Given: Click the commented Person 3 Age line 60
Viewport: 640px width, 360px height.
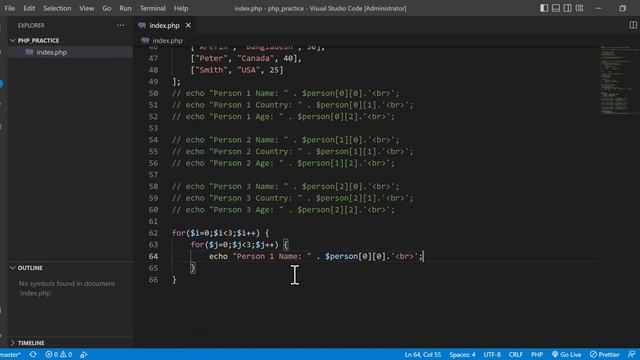Looking at the screenshot, I should tap(283, 210).
